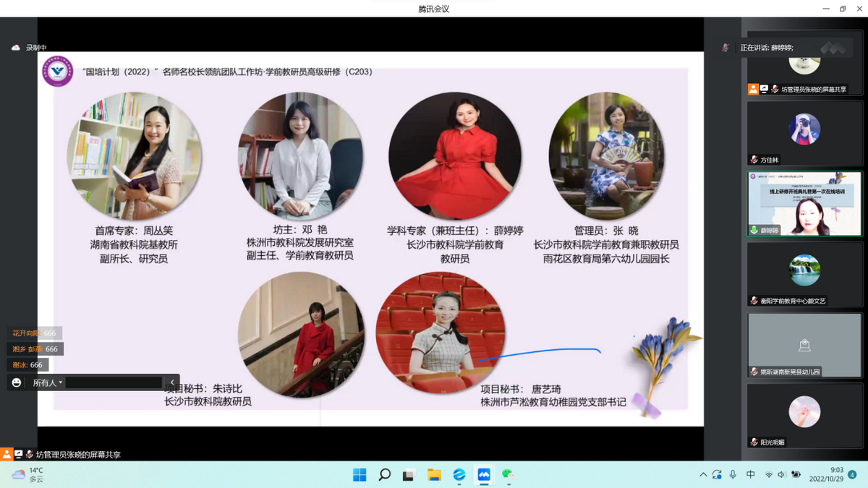The height and width of the screenshot is (488, 868).
Task: Click 薛婷婷's green microphone indicator
Action: pos(754,231)
